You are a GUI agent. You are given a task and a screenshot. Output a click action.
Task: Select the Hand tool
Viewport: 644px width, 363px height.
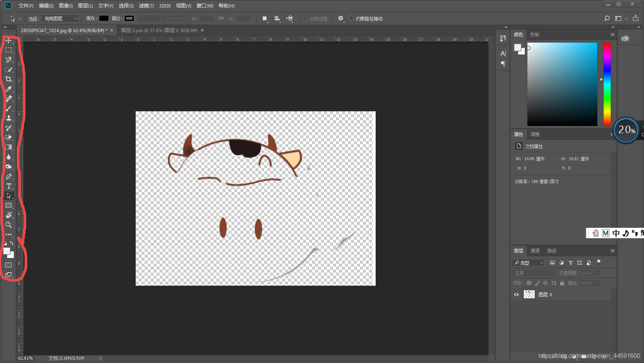[8, 215]
